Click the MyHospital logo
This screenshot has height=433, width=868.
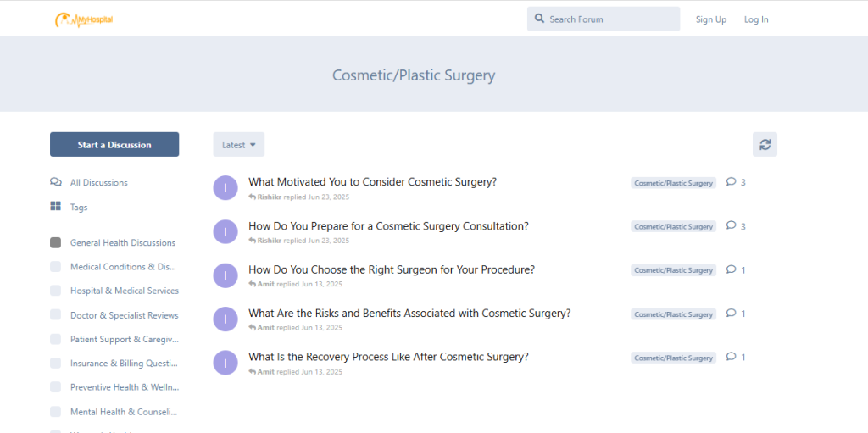click(x=83, y=19)
